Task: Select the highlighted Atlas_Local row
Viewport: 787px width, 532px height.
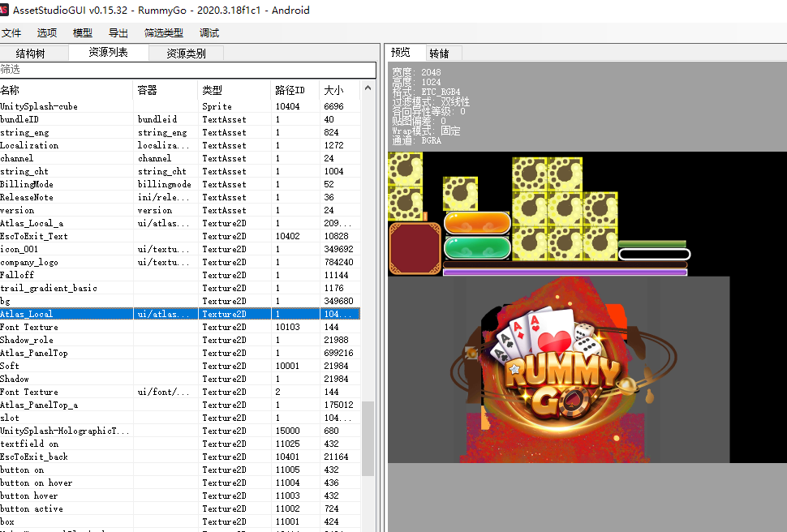Action: click(x=180, y=314)
